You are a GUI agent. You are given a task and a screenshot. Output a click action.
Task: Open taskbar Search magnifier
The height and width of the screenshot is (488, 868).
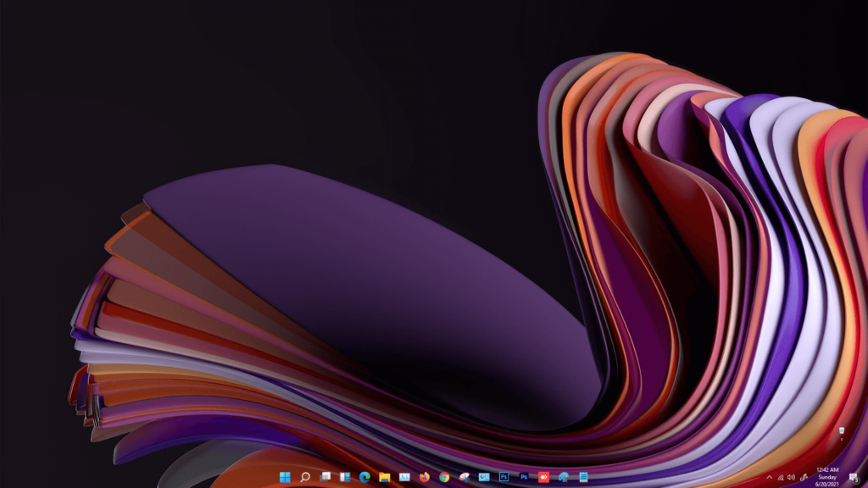(x=304, y=477)
